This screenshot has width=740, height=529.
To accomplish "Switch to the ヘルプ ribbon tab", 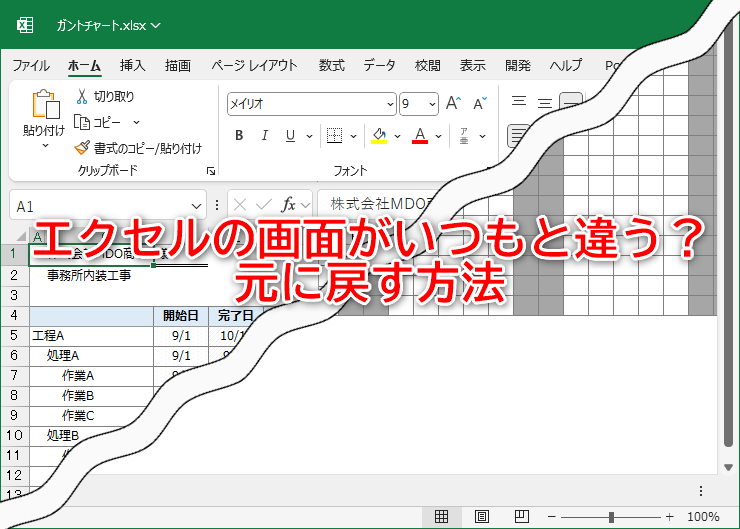I will [566, 65].
